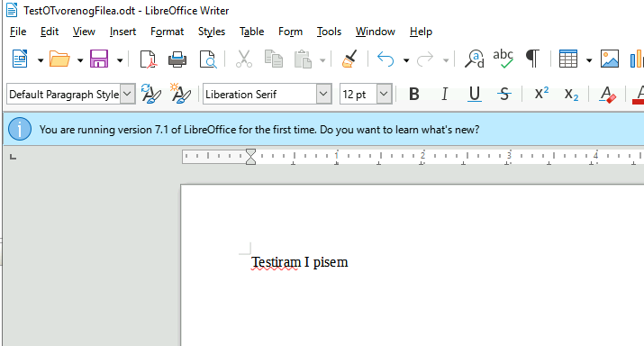Open the File menu
Image resolution: width=644 pixels, height=346 pixels.
coord(18,32)
